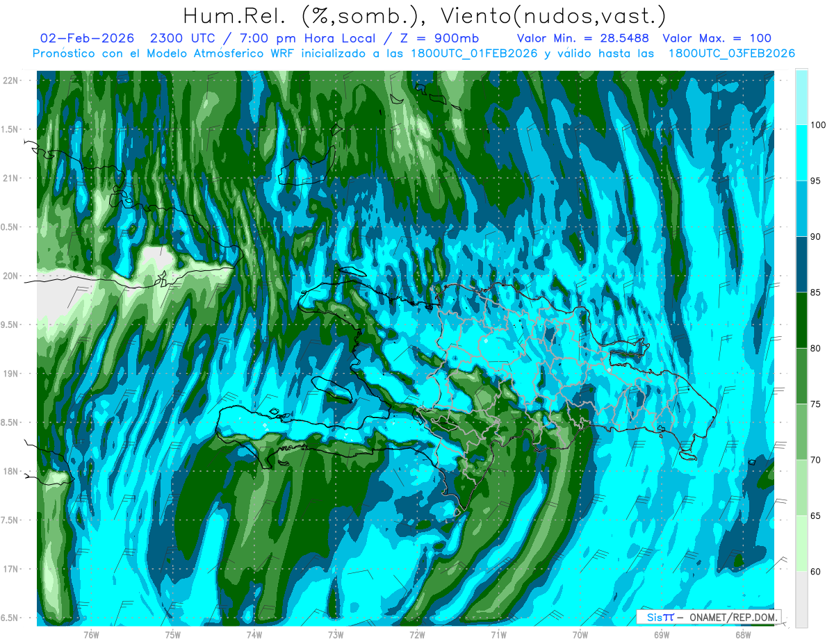Click the '100' colorbar value

tap(817, 126)
